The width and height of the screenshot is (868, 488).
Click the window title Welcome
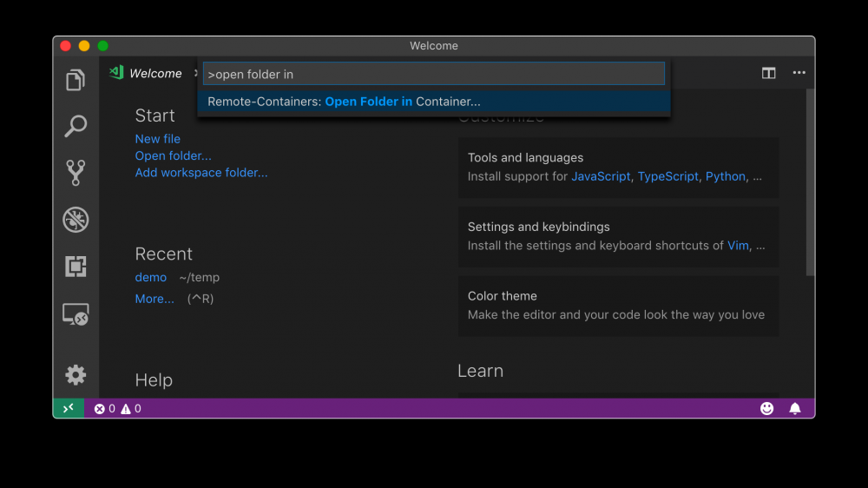tap(434, 45)
